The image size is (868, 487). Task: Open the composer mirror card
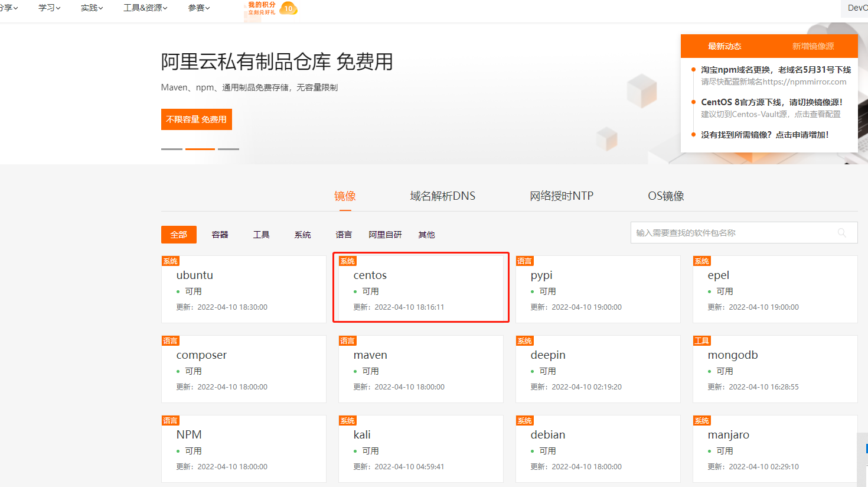pyautogui.click(x=244, y=369)
